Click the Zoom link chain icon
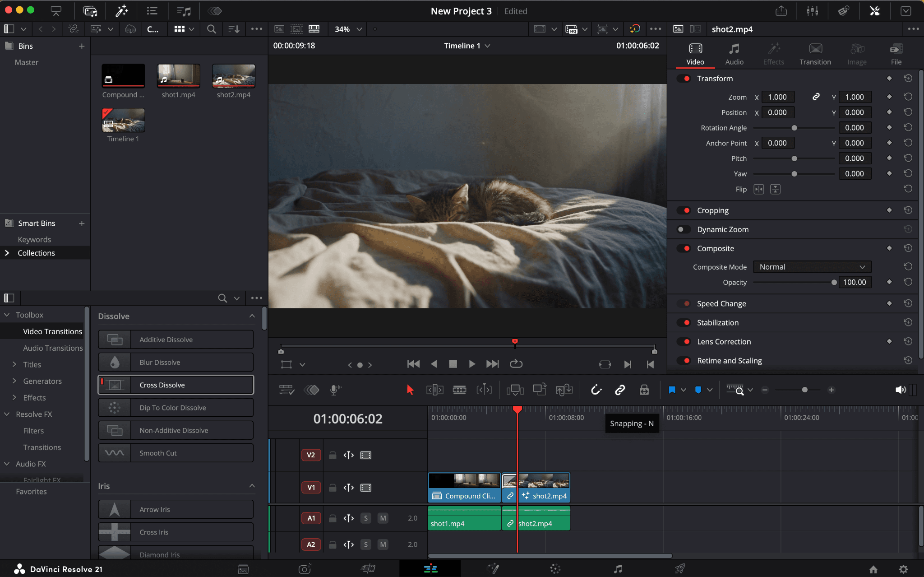This screenshot has width=924, height=577. point(816,97)
